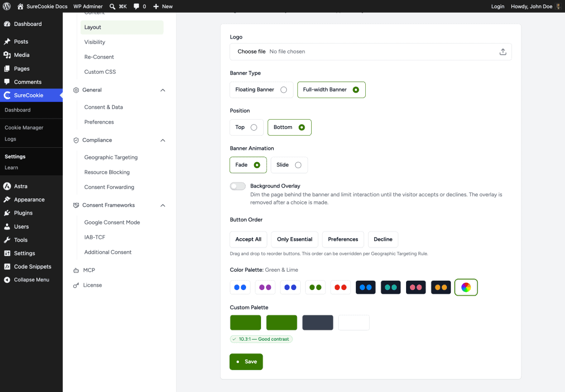Select the dark teal color palette swatch
This screenshot has height=392, width=565.
(391, 287)
